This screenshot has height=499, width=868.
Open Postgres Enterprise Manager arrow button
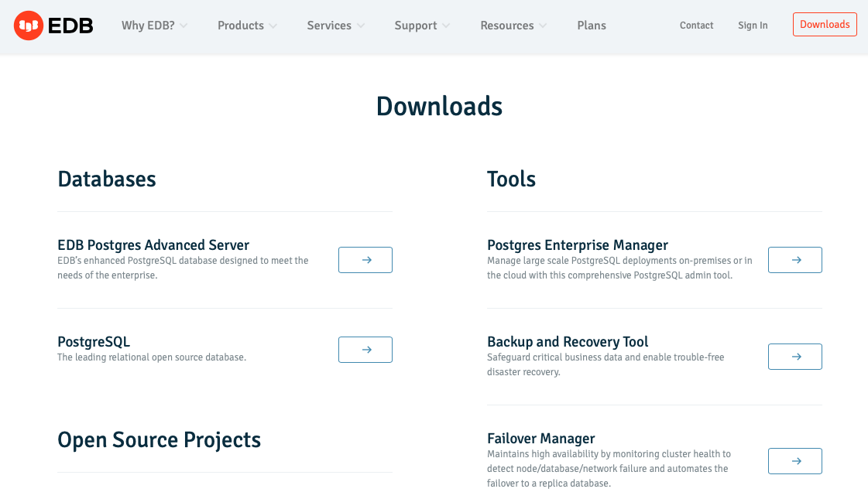794,260
